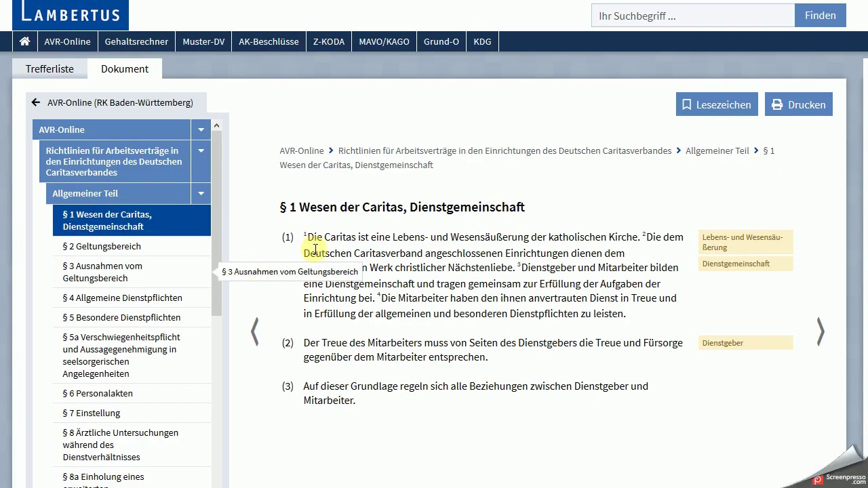Open the MAVO/KAGO menu item

tap(384, 41)
